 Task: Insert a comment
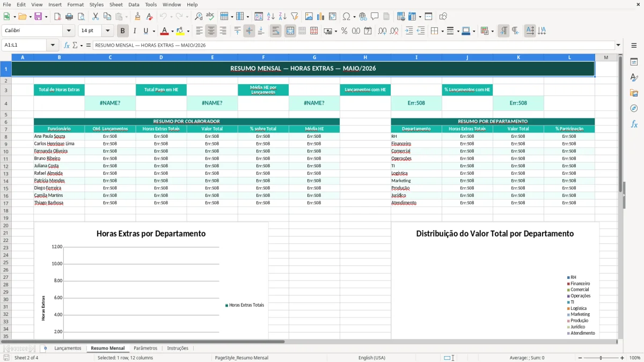[375, 17]
